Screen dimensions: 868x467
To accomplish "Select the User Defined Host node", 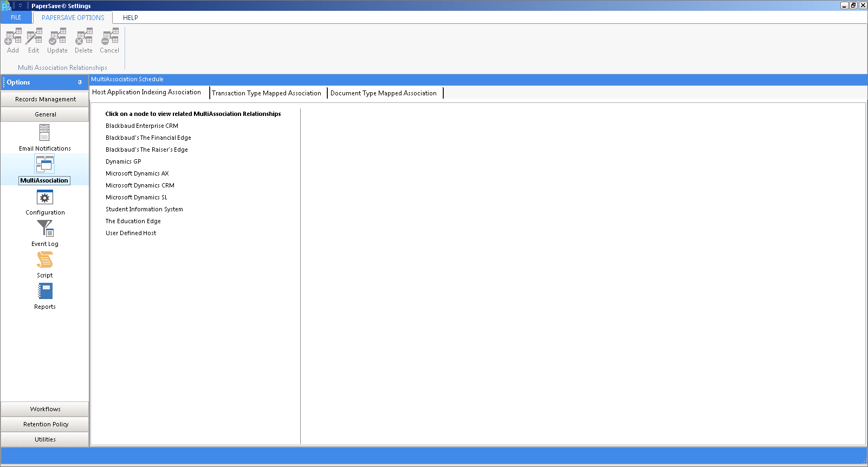I will pyautogui.click(x=131, y=233).
